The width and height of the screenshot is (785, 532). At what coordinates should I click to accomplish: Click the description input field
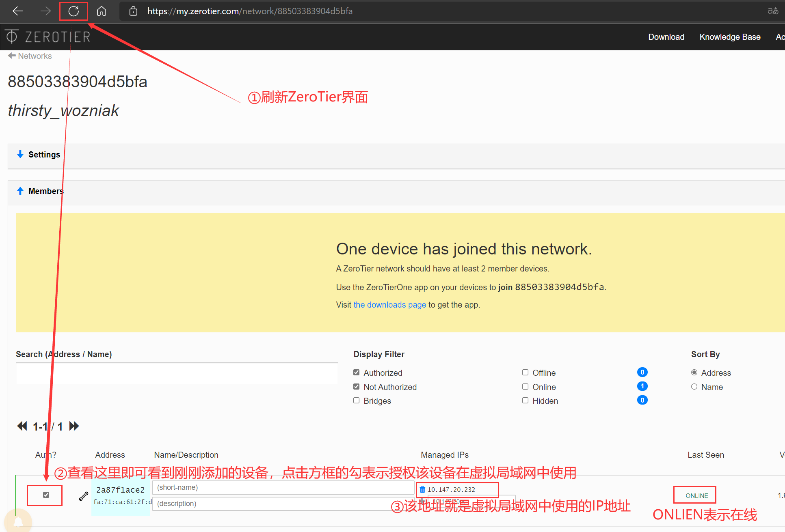click(283, 504)
